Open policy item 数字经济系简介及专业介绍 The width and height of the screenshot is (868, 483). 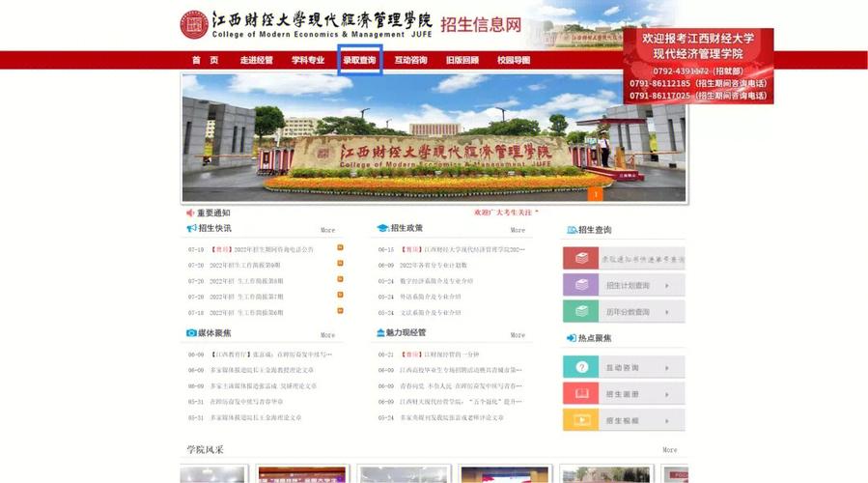[436, 281]
